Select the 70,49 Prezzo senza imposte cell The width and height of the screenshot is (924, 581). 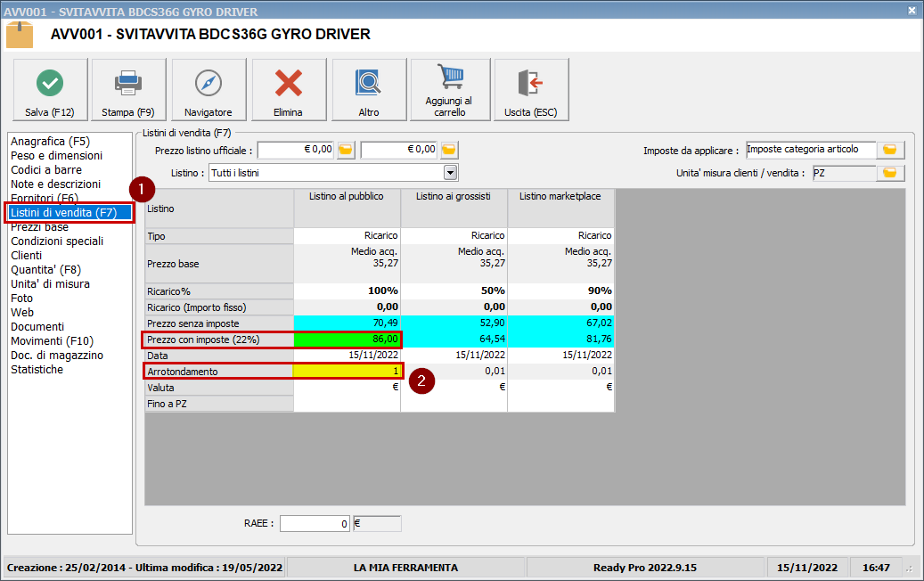coord(348,323)
